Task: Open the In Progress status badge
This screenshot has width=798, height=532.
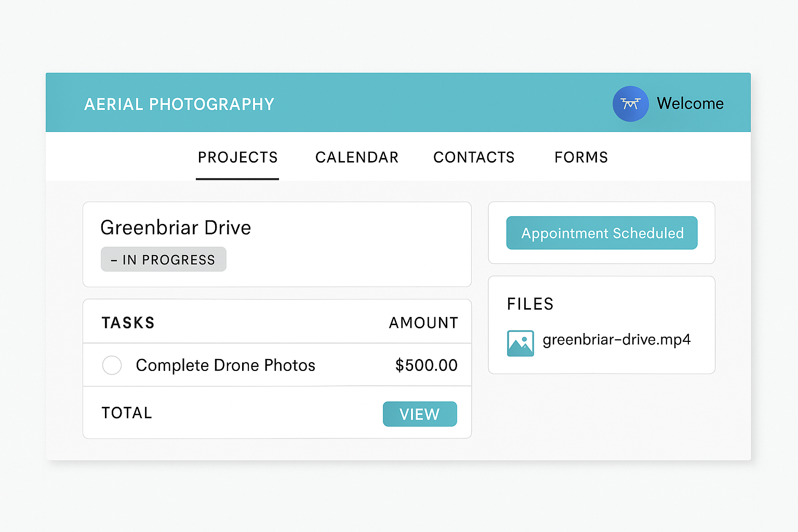Action: (x=164, y=259)
